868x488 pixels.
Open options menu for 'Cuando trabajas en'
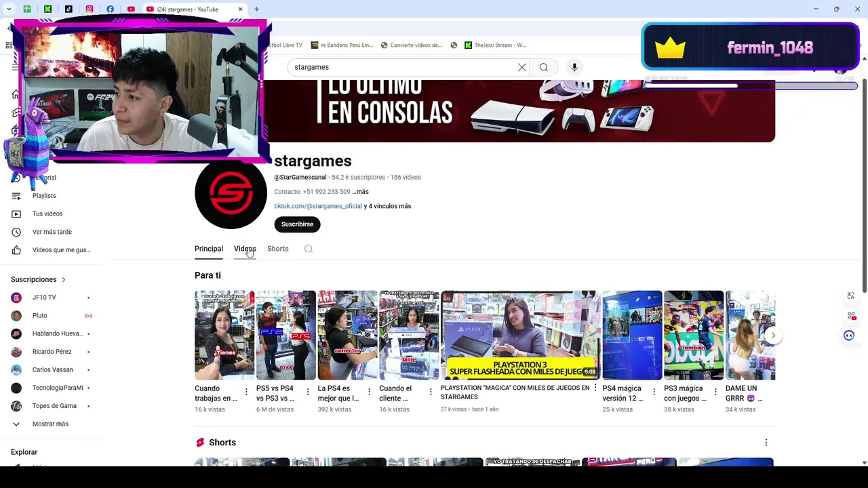tap(246, 392)
